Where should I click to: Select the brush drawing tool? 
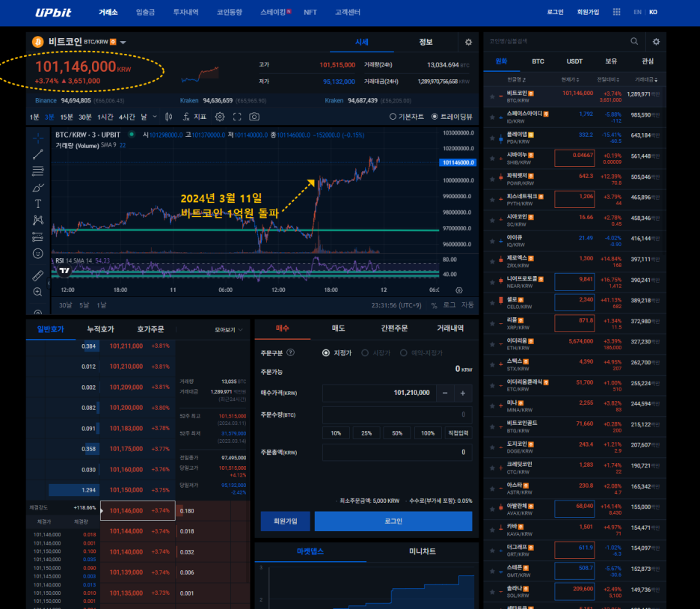tap(38, 188)
